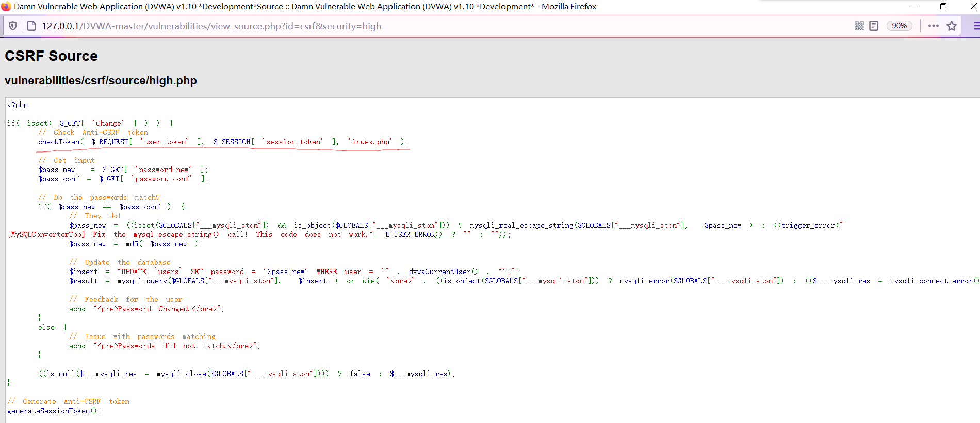This screenshot has height=423, width=980.
Task: Click 'Do the passwords match?' comment
Action: 99,197
